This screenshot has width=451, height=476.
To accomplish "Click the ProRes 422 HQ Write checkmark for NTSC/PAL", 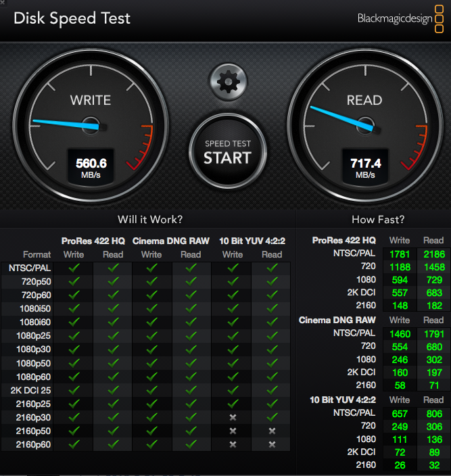I will coord(74,268).
